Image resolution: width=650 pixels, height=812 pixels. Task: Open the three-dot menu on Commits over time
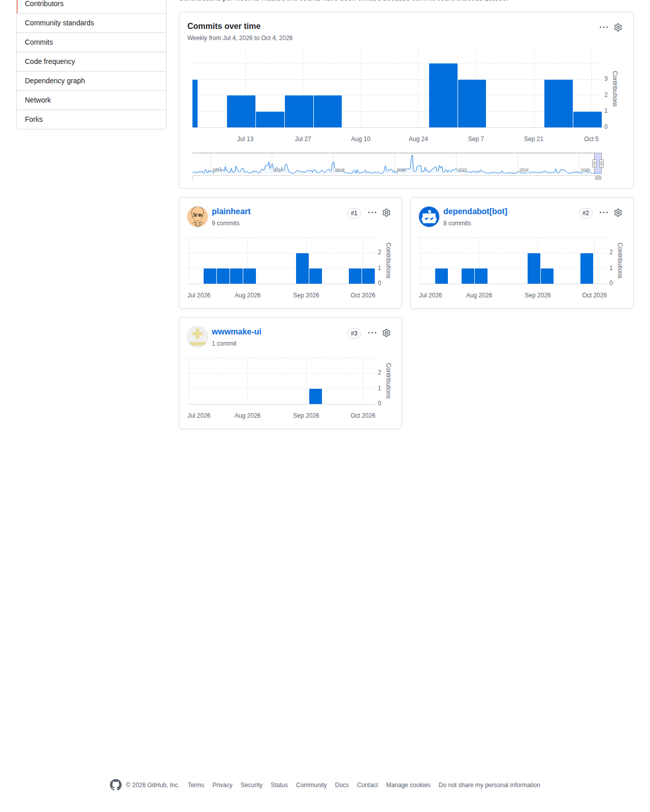(x=604, y=27)
